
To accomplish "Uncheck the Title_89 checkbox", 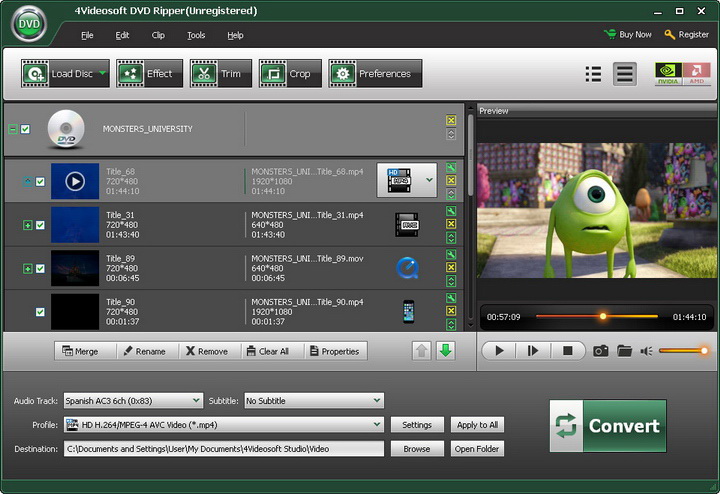I will (41, 268).
